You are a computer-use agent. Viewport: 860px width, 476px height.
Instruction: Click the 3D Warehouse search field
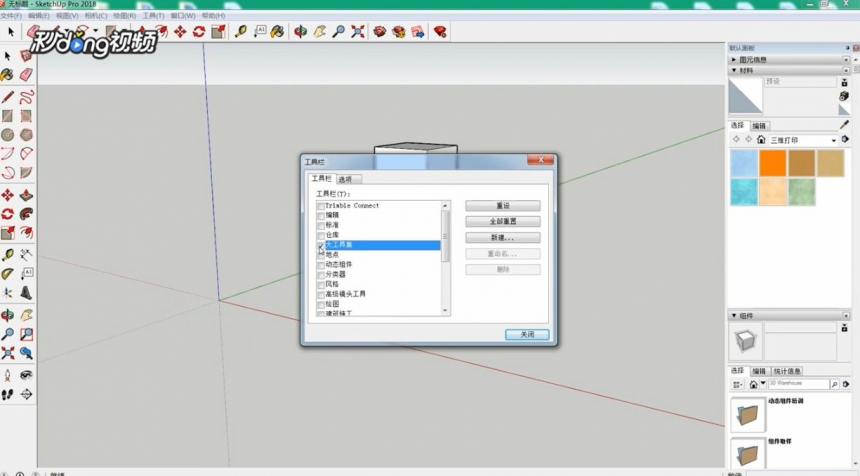[x=799, y=384]
